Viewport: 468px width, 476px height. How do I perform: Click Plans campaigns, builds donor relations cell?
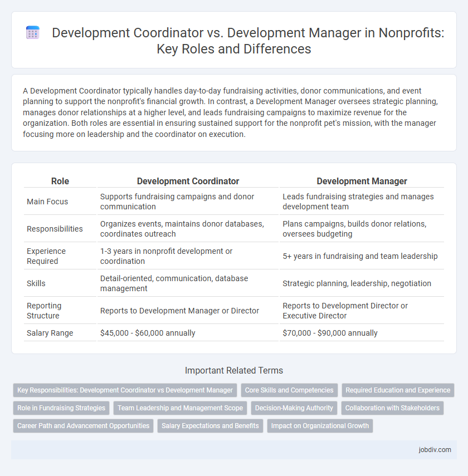pyautogui.click(x=362, y=229)
